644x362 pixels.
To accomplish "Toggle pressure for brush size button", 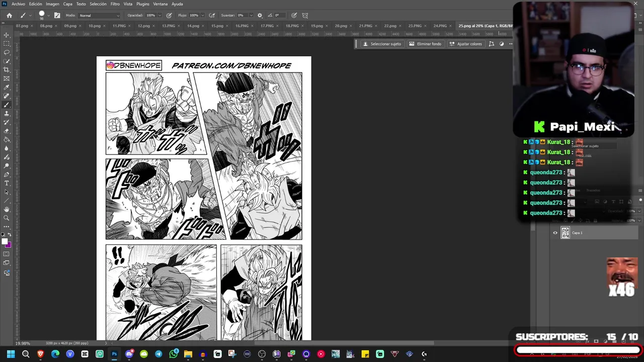I will 294,15.
